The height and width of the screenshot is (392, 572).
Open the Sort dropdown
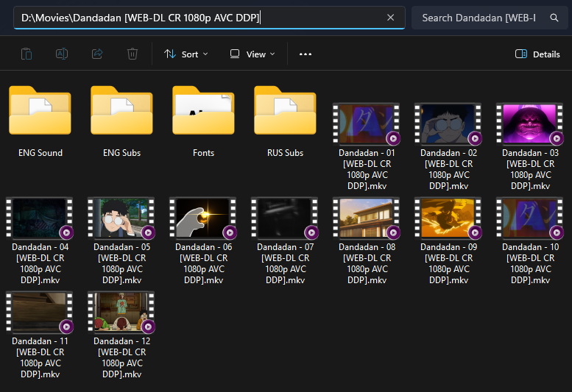186,54
